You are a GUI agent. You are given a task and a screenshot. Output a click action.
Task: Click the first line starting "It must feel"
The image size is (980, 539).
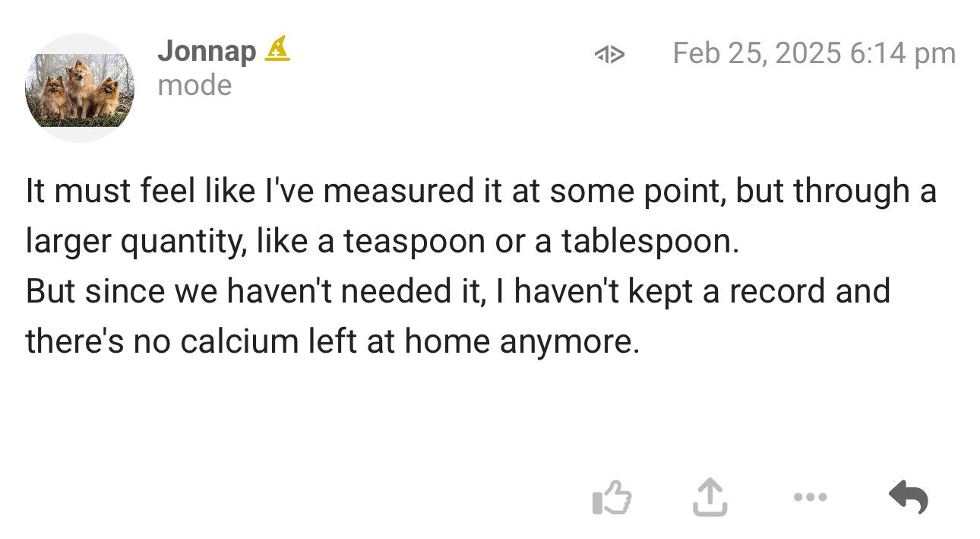point(480,192)
